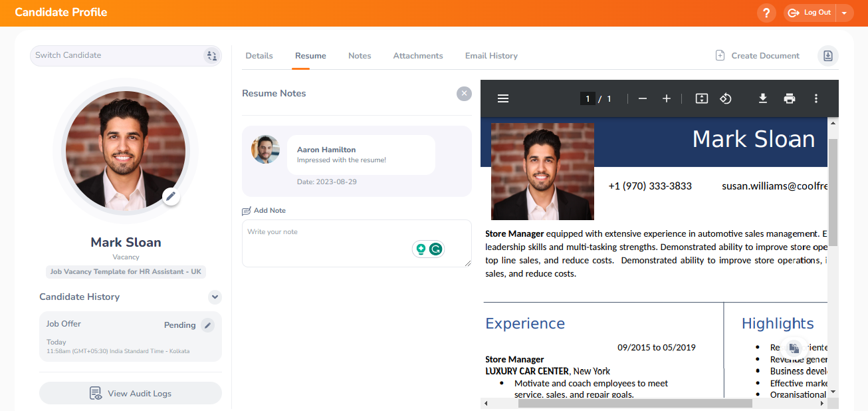Rotate the PDF counterclockwise
This screenshot has width=868, height=411.
[726, 98]
